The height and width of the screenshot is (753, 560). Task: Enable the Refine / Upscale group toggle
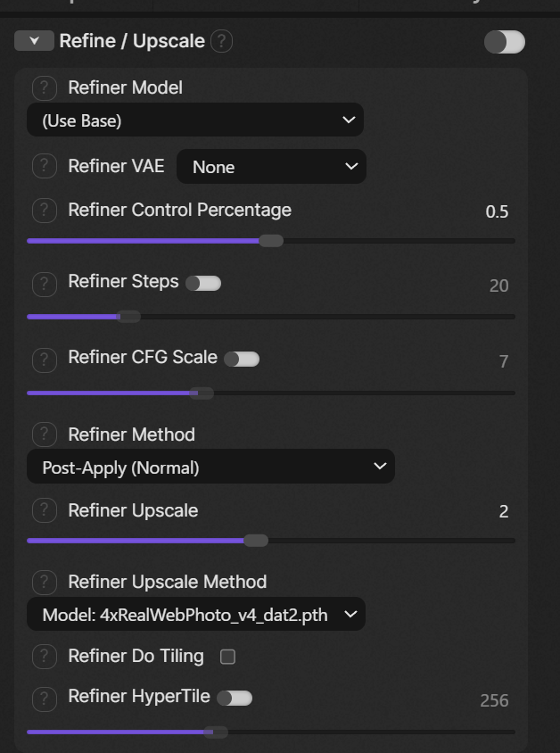[504, 41]
